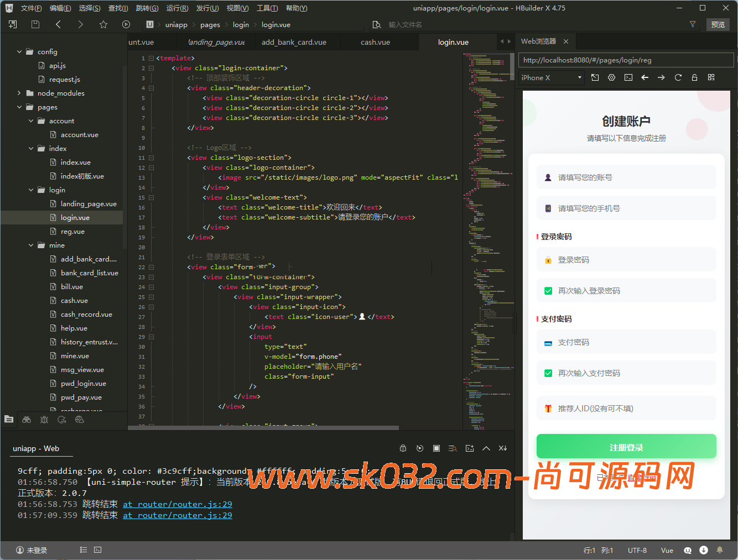Switch to the cash.vue editor tab

coord(375,43)
